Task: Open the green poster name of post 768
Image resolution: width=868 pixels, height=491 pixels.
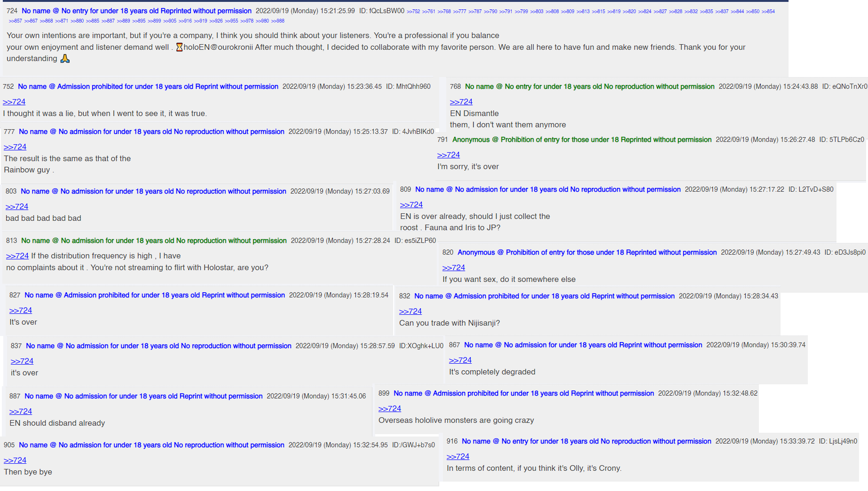Action: 590,86
